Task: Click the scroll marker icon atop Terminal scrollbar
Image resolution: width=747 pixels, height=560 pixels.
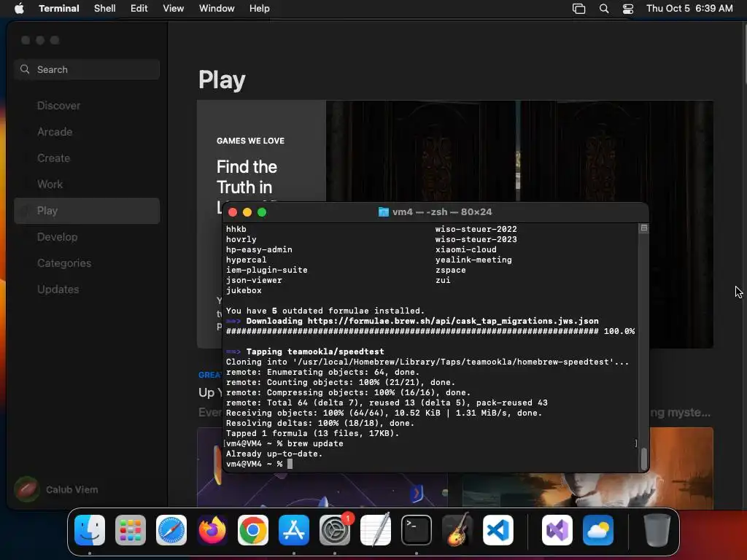Action: tap(643, 228)
